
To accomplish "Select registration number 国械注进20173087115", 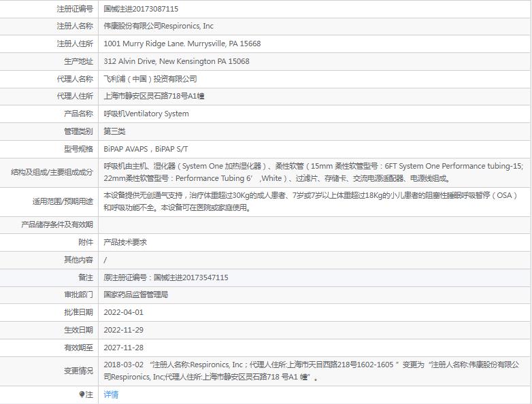I will pos(141,9).
